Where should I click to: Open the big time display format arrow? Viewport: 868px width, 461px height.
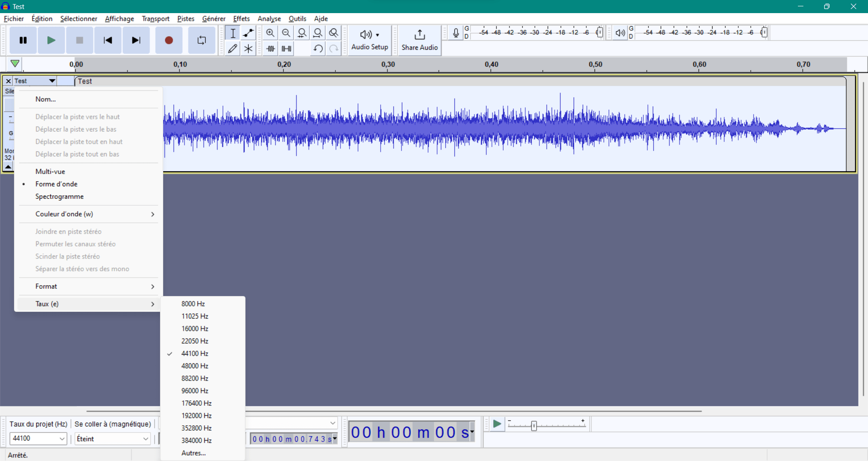point(472,432)
